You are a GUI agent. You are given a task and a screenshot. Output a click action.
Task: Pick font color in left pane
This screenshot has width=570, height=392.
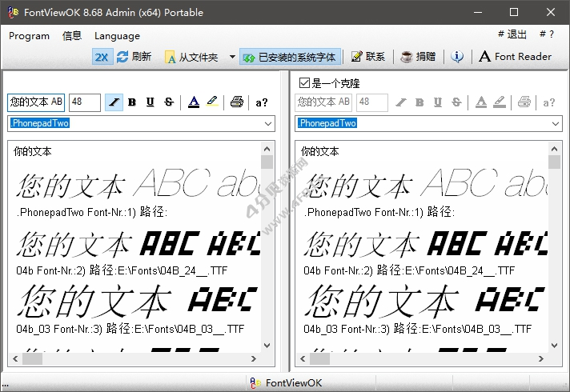(193, 102)
